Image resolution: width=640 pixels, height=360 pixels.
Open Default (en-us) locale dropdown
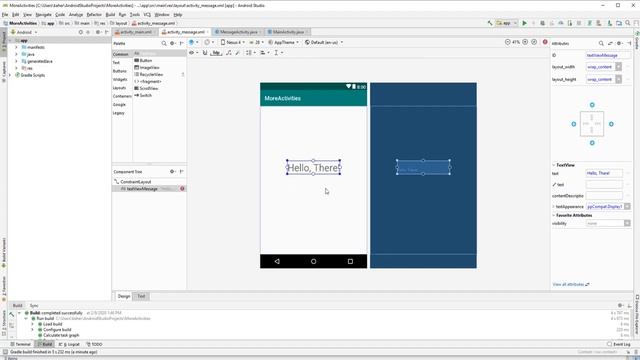tap(324, 42)
